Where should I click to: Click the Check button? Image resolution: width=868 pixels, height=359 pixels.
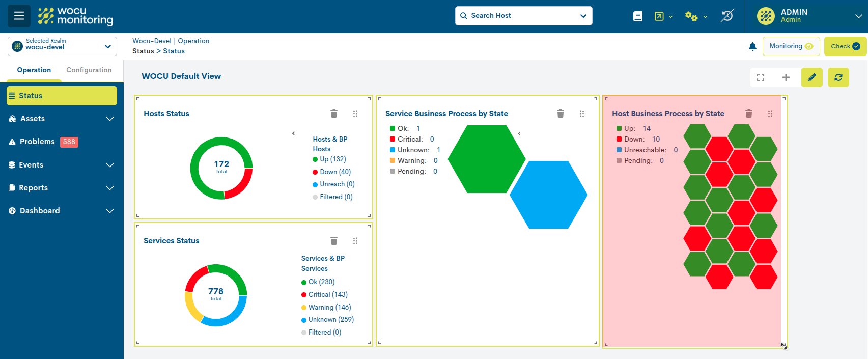tap(845, 46)
